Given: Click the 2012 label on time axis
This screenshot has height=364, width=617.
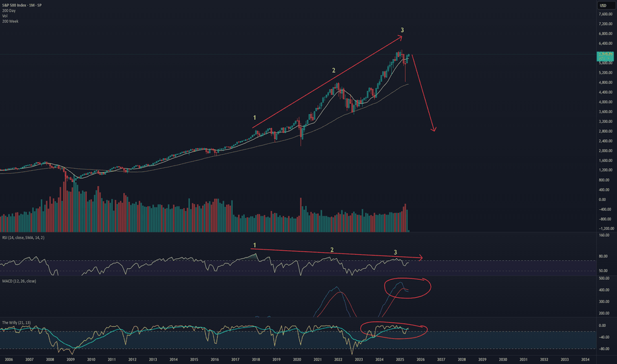Looking at the screenshot, I should 132,359.
